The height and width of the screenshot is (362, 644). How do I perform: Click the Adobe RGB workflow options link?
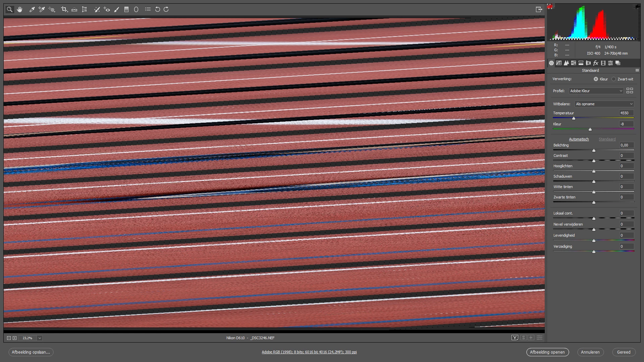(309, 352)
